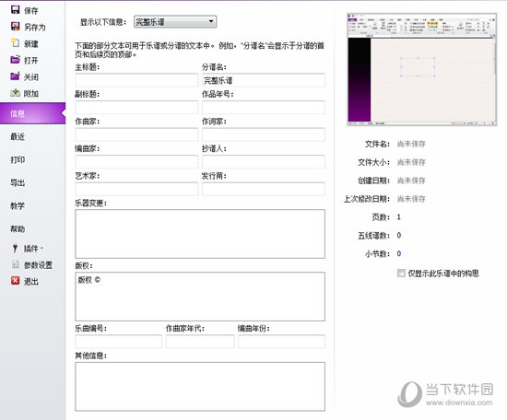Click the 作曲家 composer input field
The height and width of the screenshot is (420, 507).
pyautogui.click(x=136, y=134)
